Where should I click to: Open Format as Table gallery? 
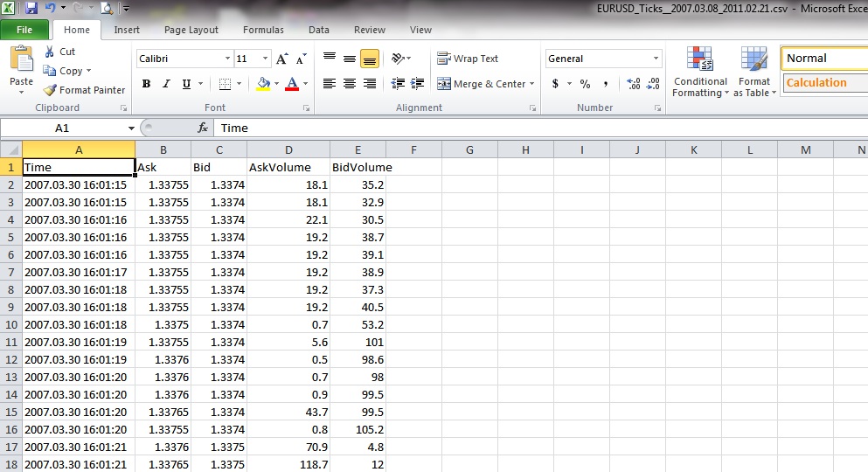point(754,72)
